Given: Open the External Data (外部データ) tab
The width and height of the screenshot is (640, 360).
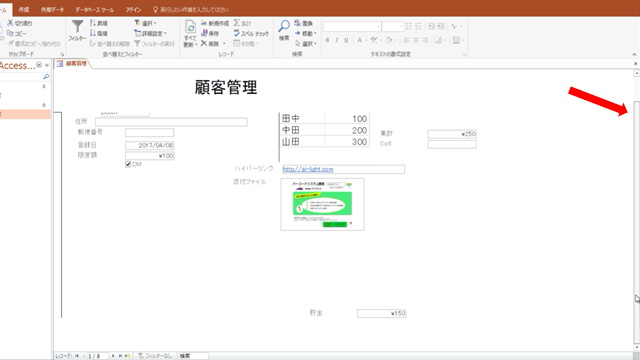Looking at the screenshot, I should coord(52,9).
